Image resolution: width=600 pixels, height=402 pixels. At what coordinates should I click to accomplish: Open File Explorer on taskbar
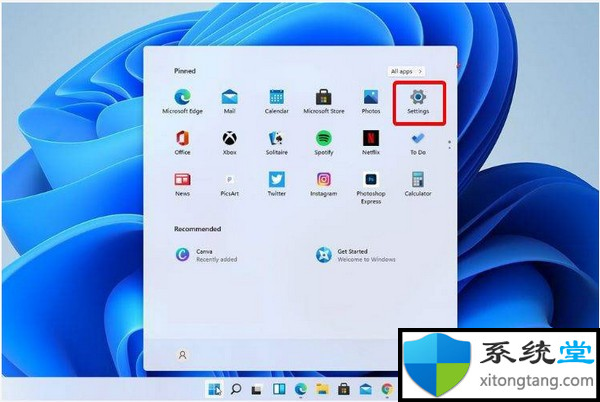(322, 389)
